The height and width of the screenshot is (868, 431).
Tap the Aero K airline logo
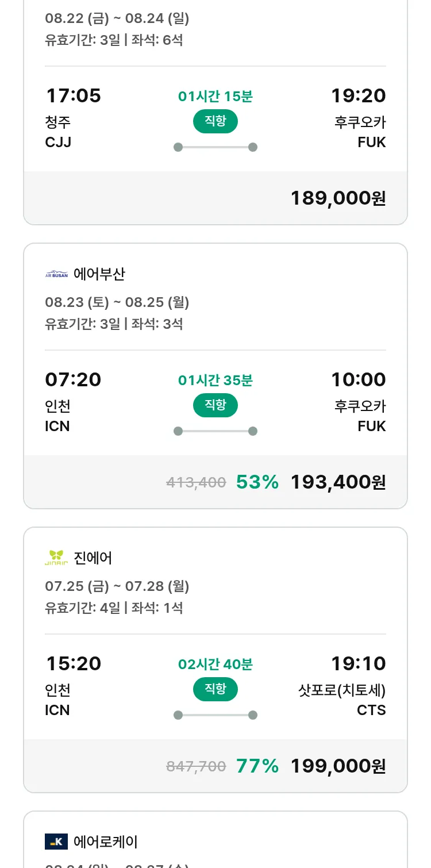56,842
